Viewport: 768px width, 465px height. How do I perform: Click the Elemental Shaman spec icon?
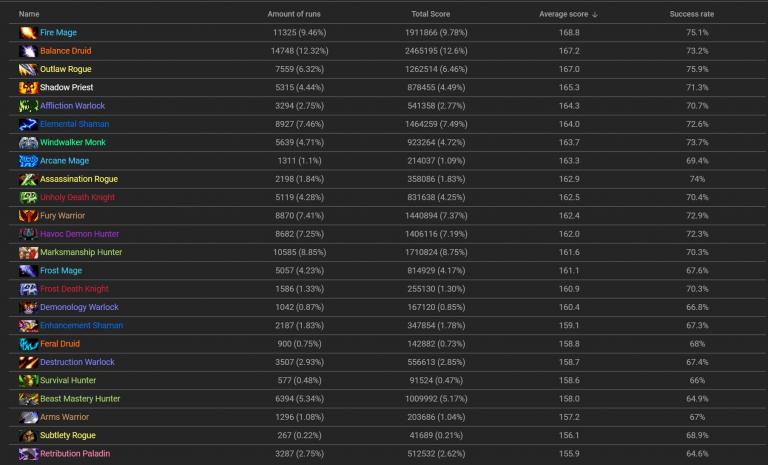(x=28, y=124)
